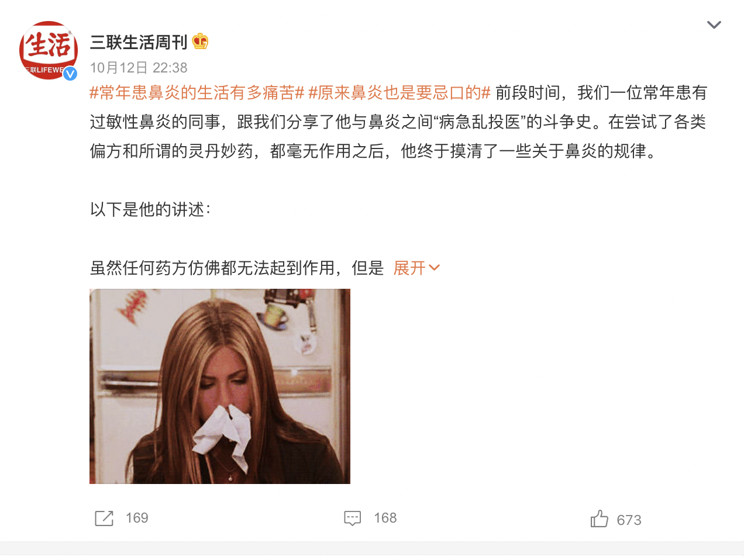This screenshot has height=560, width=744.
Task: Open the 三联生活周刊 profile avatar
Action: coord(49,50)
